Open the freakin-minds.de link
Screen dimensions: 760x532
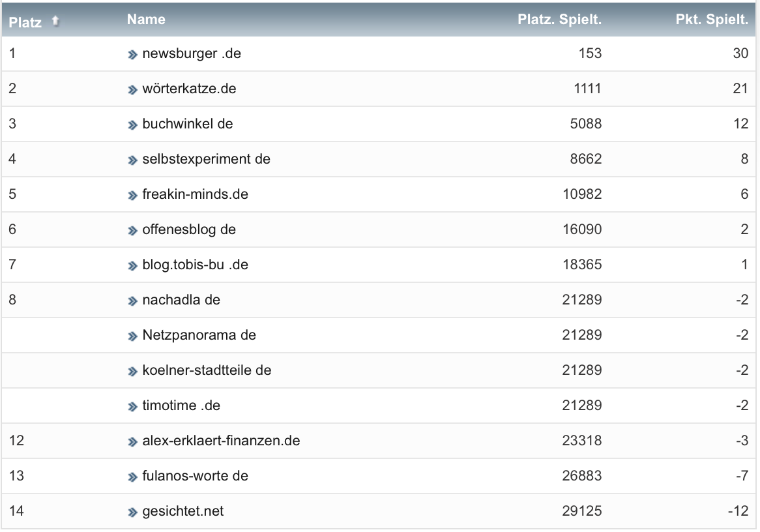coord(195,194)
